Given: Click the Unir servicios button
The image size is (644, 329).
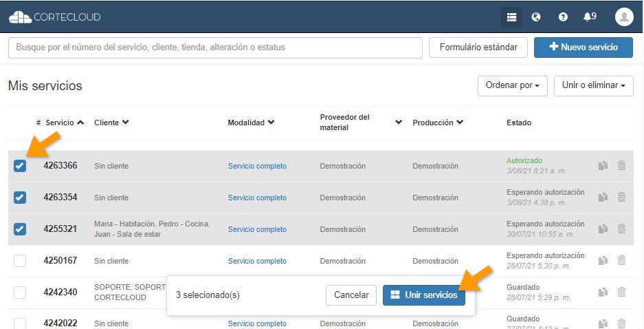Looking at the screenshot, I should (423, 295).
